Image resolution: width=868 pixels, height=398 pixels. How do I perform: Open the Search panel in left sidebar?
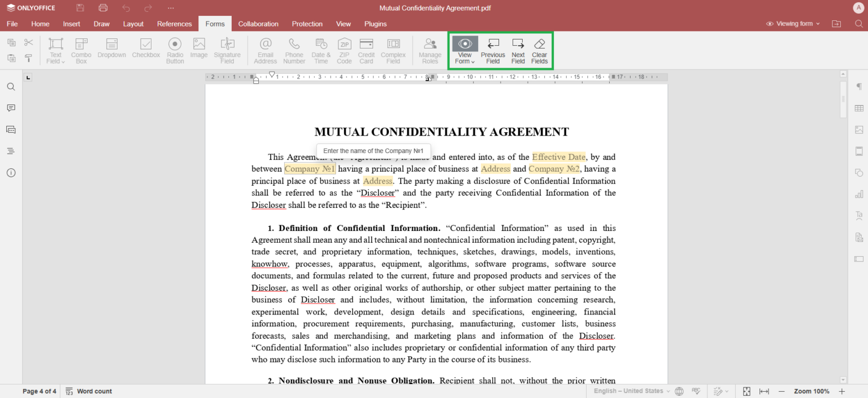point(11,87)
